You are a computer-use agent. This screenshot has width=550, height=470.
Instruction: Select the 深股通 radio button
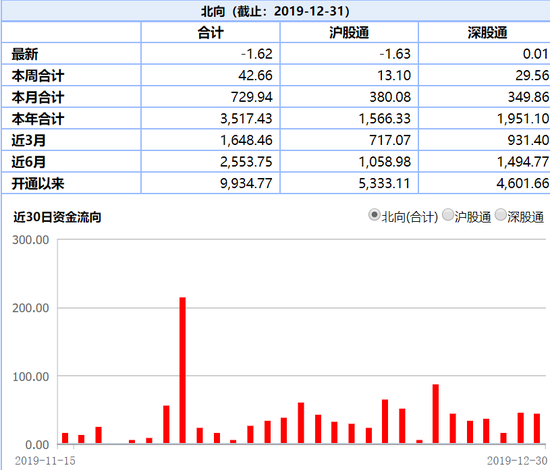click(x=501, y=215)
